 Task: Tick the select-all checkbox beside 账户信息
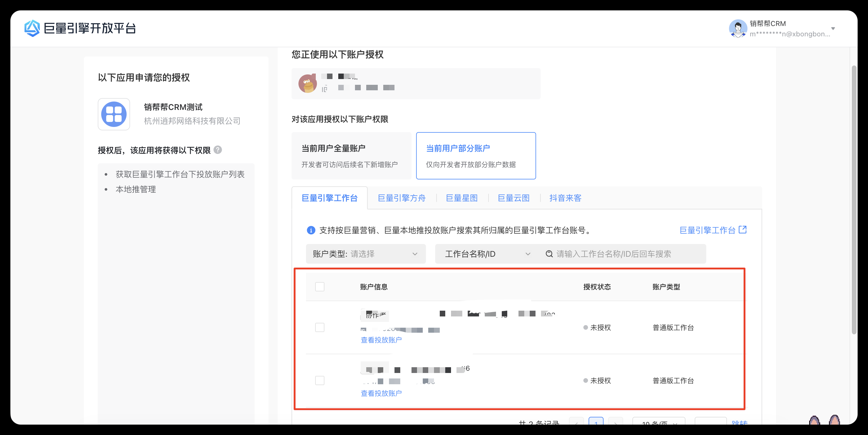click(320, 287)
